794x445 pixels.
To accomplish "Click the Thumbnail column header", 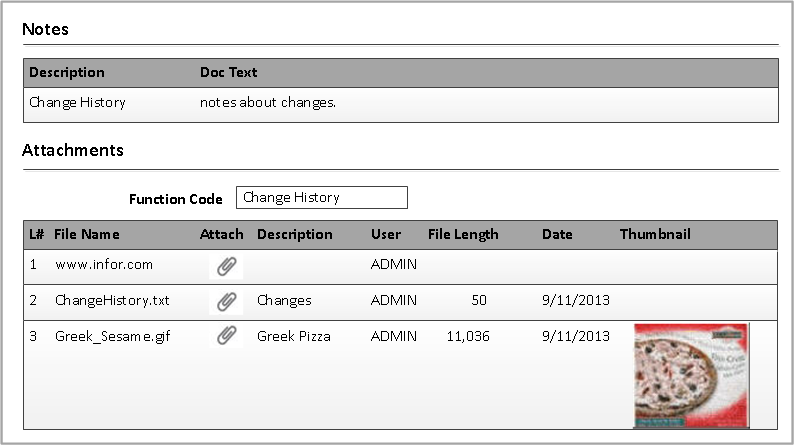I will pyautogui.click(x=655, y=235).
